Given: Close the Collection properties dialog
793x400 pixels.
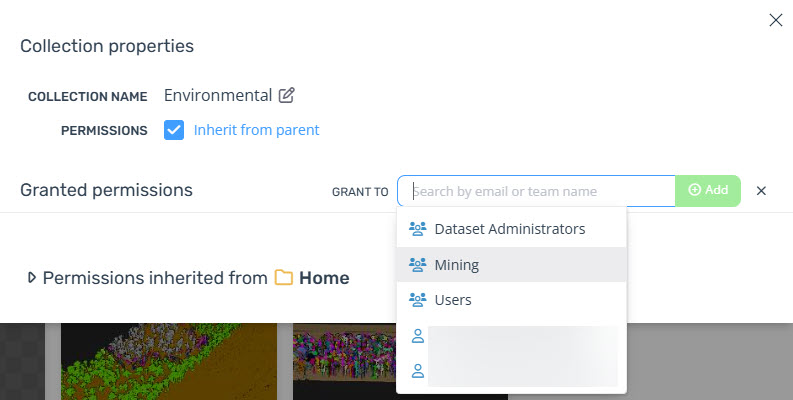Looking at the screenshot, I should tap(775, 20).
